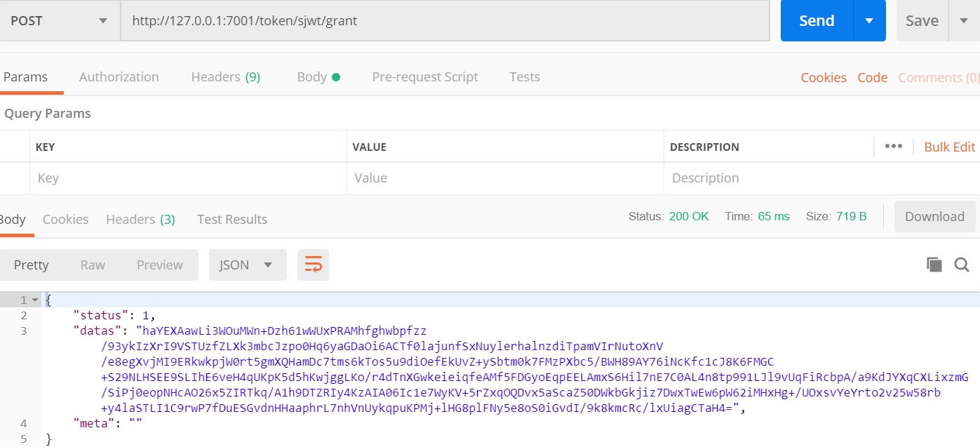The height and width of the screenshot is (447, 980).
Task: Click the copy response icon
Action: click(934, 265)
